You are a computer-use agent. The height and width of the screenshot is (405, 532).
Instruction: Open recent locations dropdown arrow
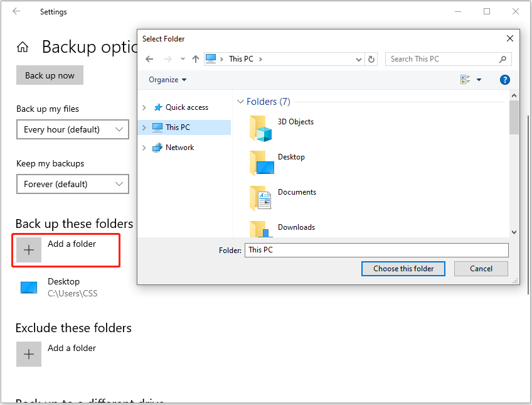click(x=183, y=59)
